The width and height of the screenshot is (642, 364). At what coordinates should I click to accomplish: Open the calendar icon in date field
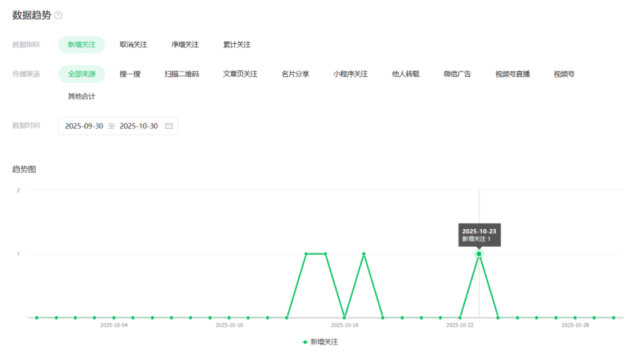[169, 126]
